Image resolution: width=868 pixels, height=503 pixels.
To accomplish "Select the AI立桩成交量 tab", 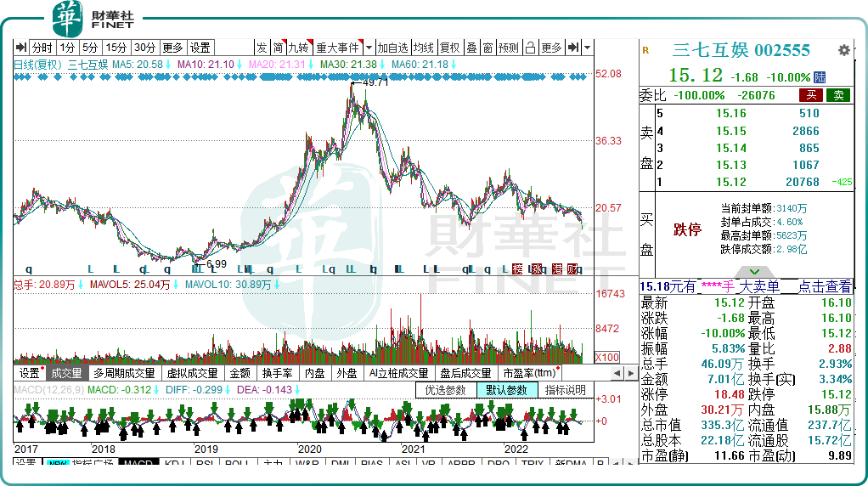I will (x=398, y=373).
